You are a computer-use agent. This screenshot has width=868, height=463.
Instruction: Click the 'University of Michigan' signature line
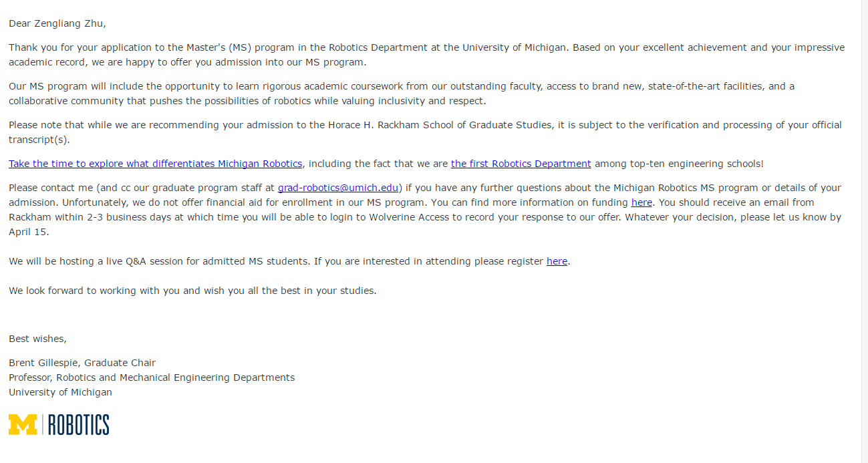(60, 392)
